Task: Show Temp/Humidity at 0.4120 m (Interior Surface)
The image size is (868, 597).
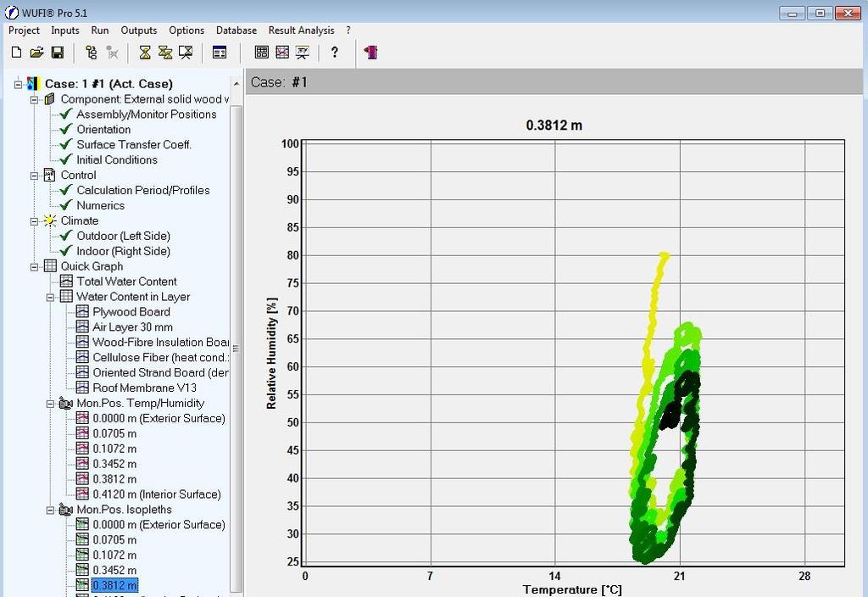Action: point(157,494)
